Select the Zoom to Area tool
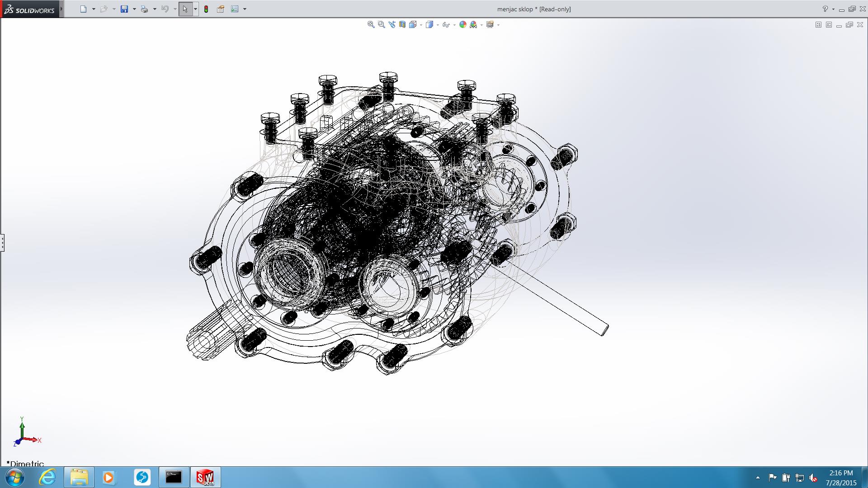This screenshot has width=868, height=488. (x=381, y=25)
